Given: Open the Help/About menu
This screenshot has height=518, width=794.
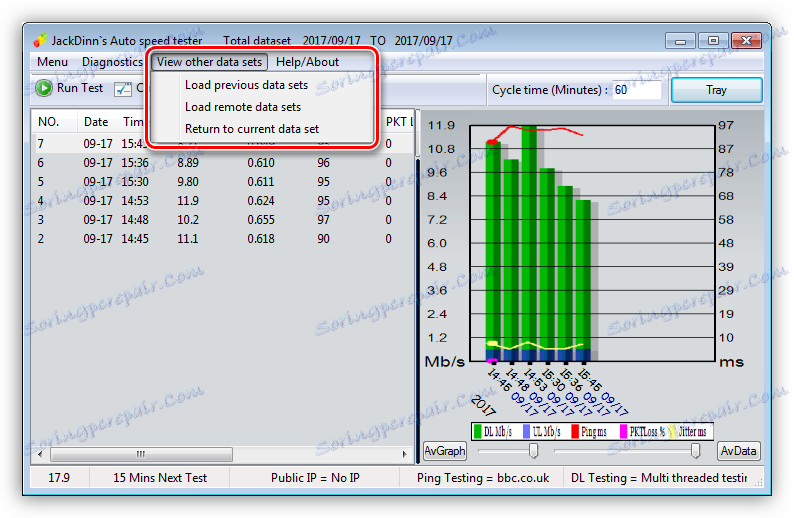Looking at the screenshot, I should click(307, 62).
